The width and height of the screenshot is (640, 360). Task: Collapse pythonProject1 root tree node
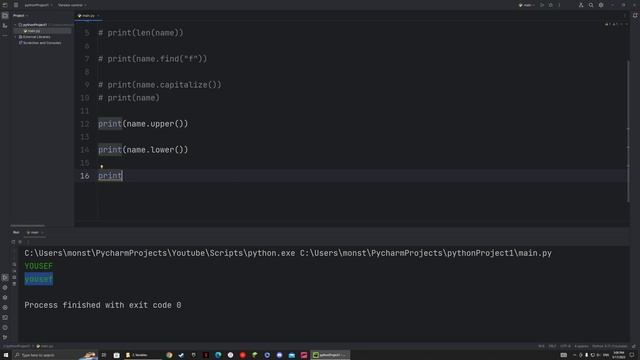tap(16, 25)
